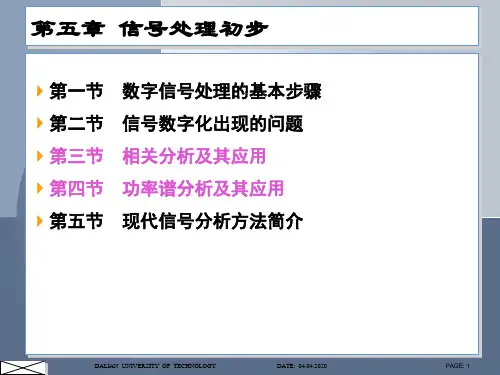Click the PAGE: 1 footer label
The height and width of the screenshot is (375, 500).
pos(457,366)
